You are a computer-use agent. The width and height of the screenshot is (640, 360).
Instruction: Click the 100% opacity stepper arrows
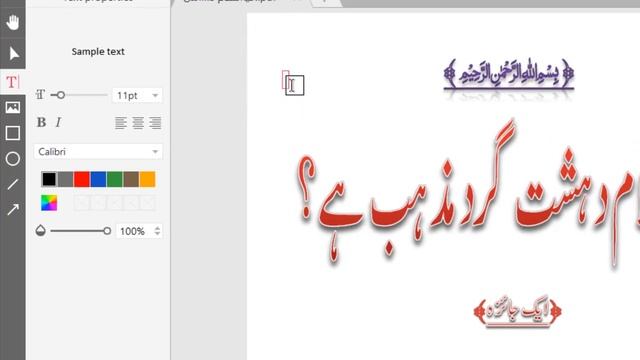[157, 231]
